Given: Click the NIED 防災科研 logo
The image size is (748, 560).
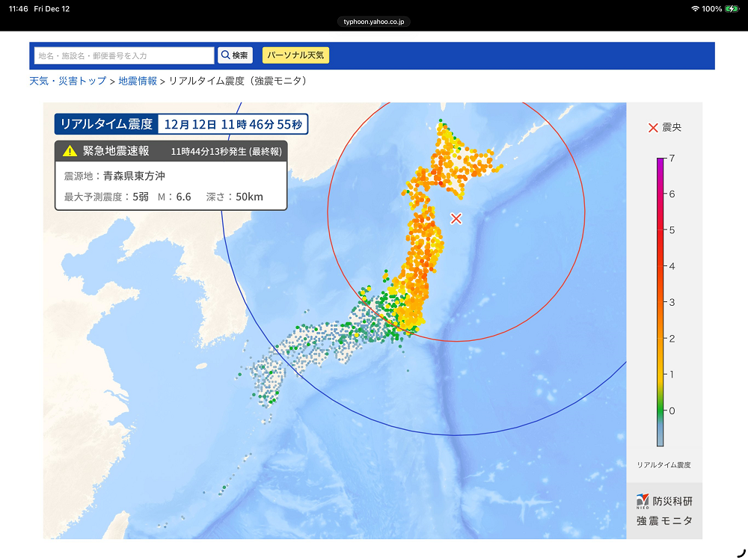Looking at the screenshot, I should tap(642, 501).
